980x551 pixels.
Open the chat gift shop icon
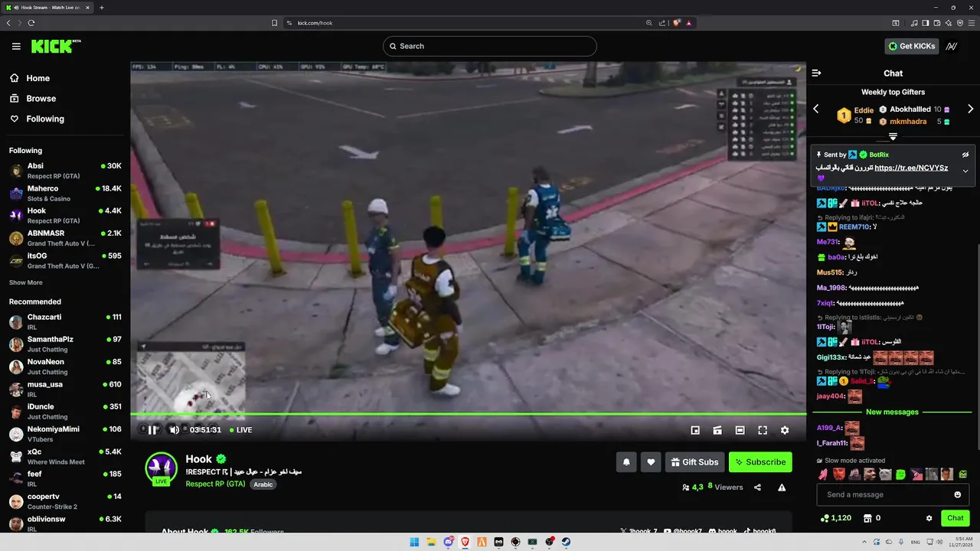point(867,518)
